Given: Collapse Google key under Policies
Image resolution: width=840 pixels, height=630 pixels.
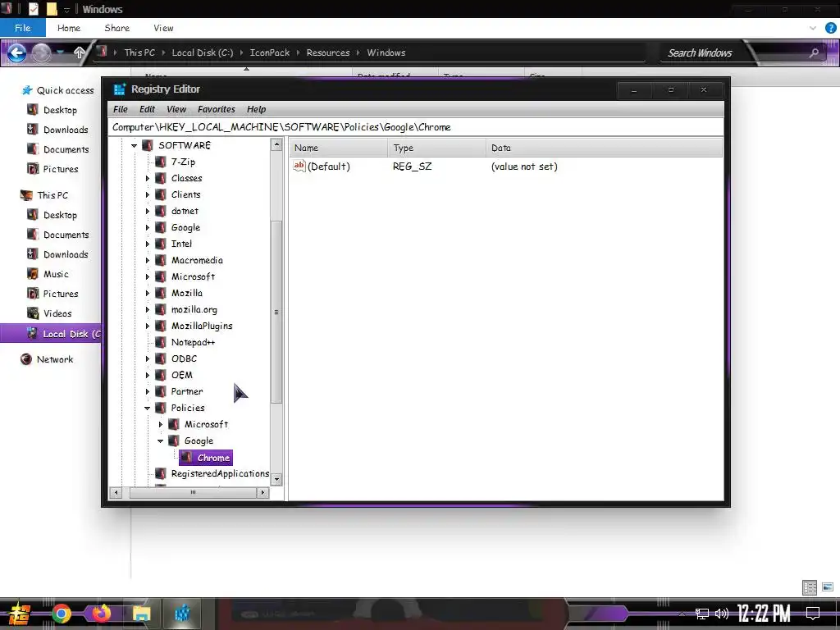Looking at the screenshot, I should pyautogui.click(x=160, y=441).
